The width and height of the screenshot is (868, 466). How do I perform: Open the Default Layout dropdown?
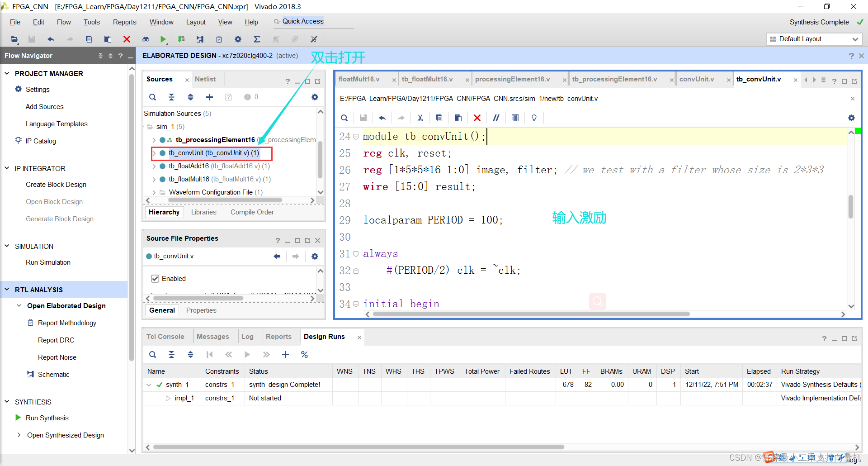point(814,39)
